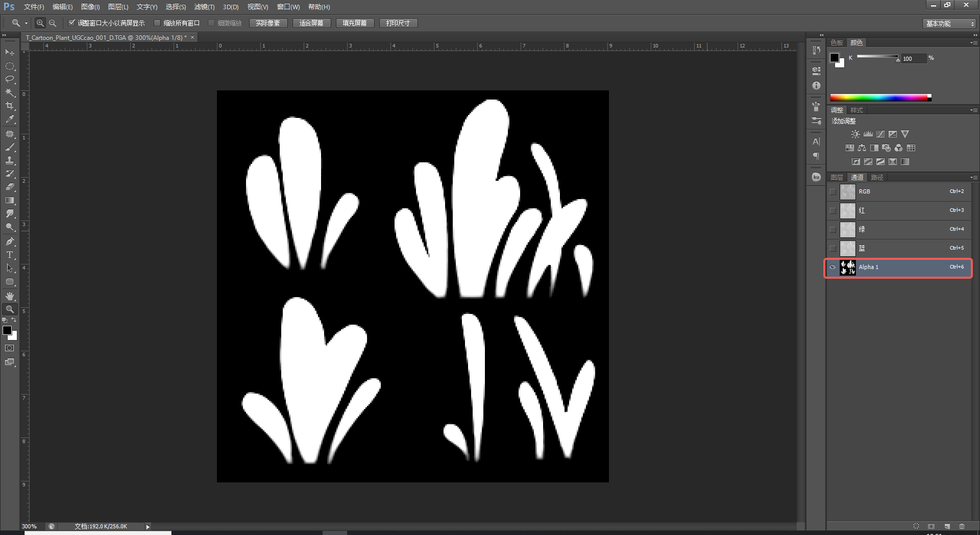Show the Blue (蓝) channel visibility
Viewport: 980px width, 535px height.
(x=833, y=249)
